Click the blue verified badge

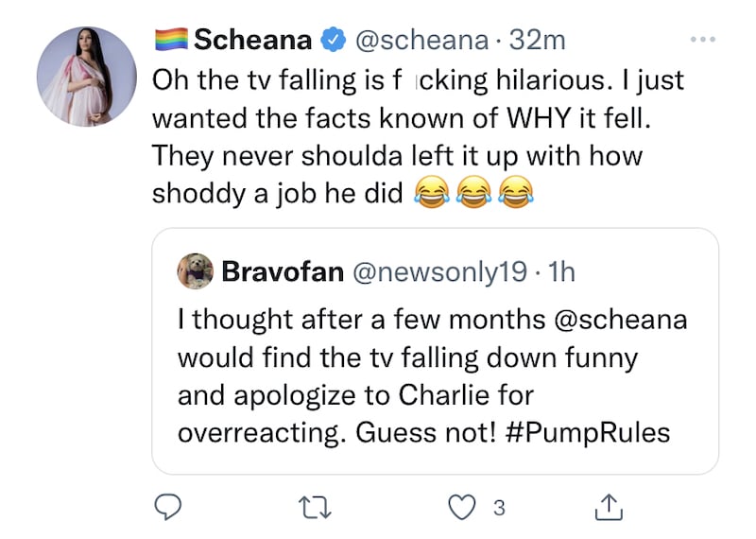pyautogui.click(x=332, y=42)
